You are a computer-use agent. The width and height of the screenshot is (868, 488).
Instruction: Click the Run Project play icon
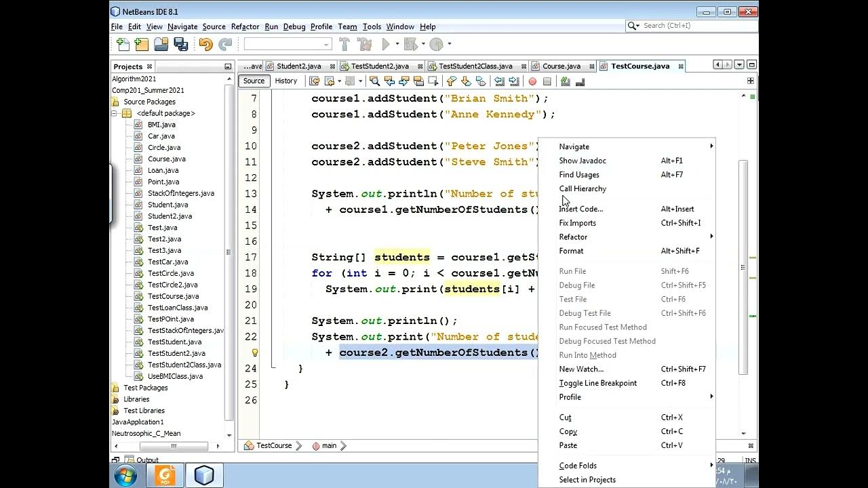[x=386, y=44]
